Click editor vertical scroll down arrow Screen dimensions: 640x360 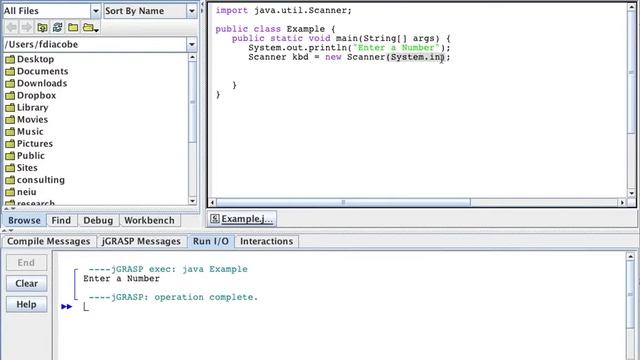[x=631, y=193]
